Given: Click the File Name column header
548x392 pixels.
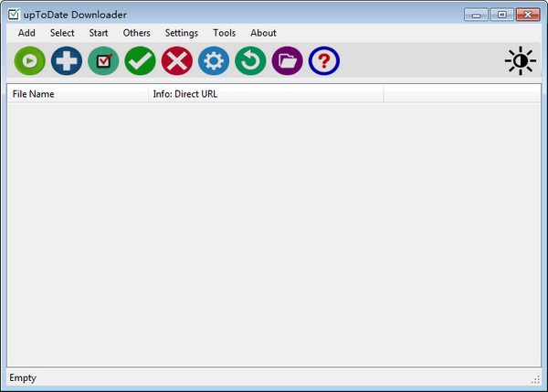Looking at the screenshot, I should point(78,94).
